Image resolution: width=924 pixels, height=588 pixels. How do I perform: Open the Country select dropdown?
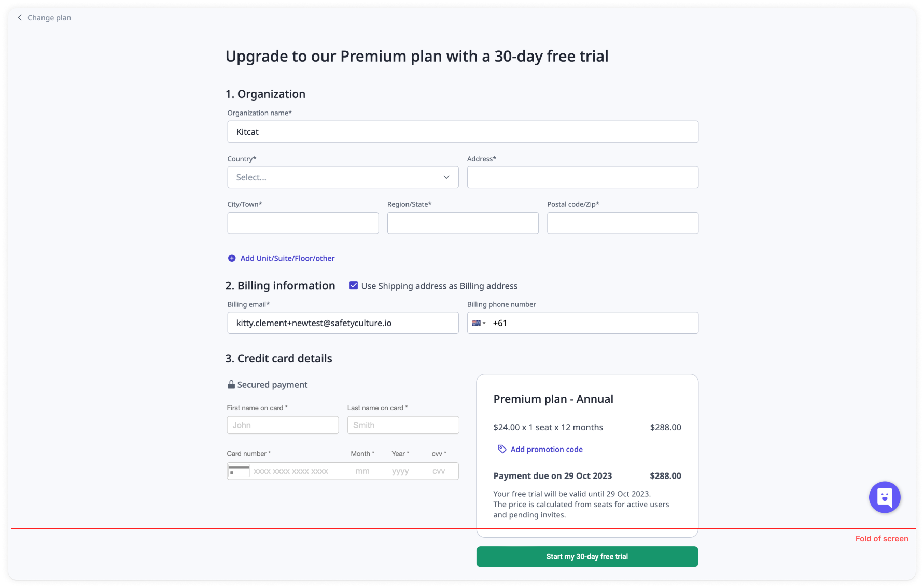(x=342, y=177)
